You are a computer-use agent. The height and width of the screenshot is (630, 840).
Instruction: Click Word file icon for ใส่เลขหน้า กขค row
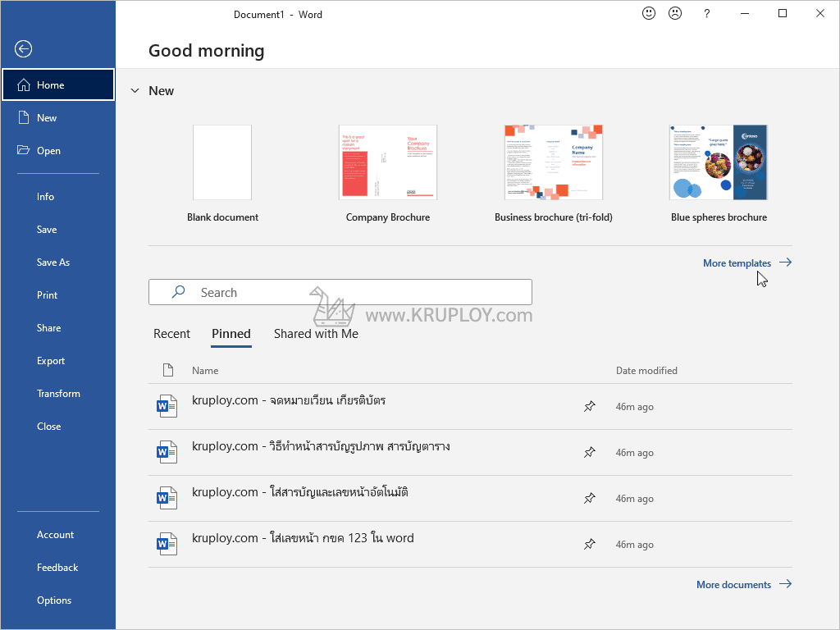[x=167, y=544]
